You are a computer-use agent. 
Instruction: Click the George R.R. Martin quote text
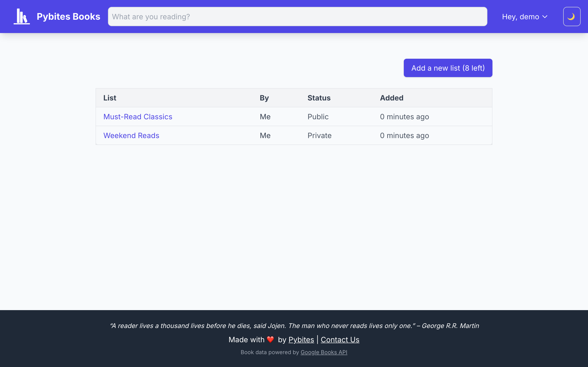(x=294, y=326)
